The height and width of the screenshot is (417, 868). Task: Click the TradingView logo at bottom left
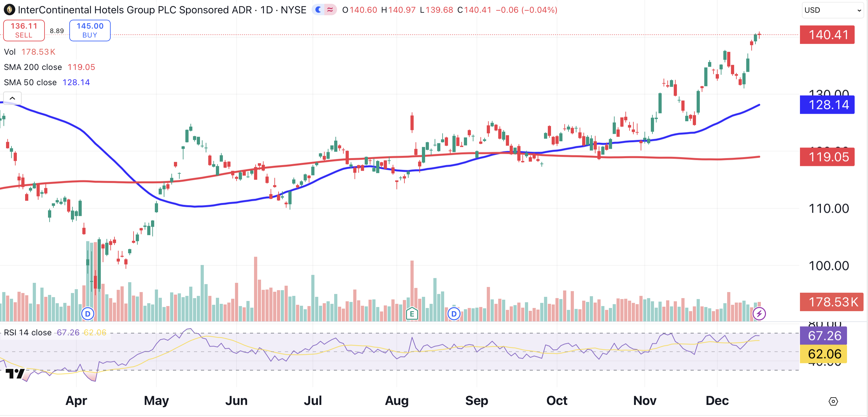pos(15,373)
